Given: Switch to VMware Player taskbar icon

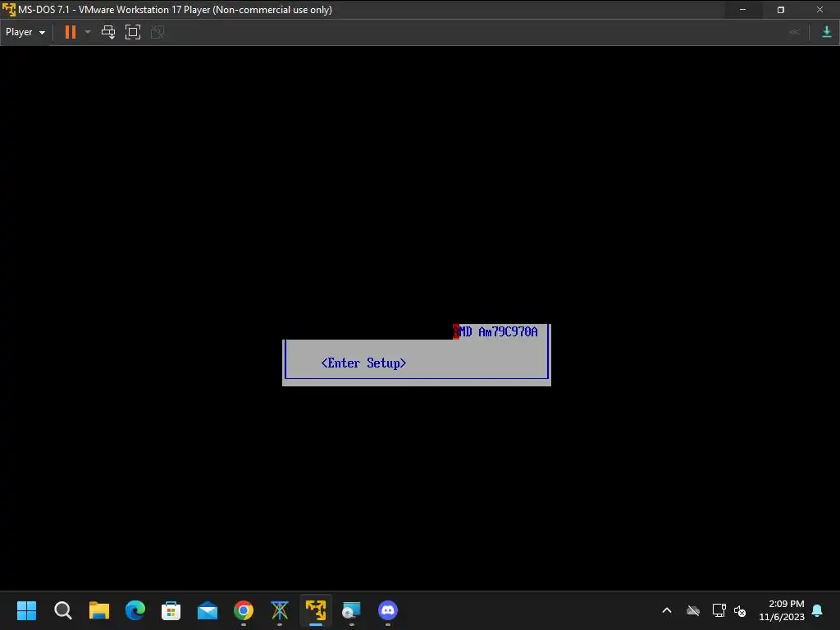Looking at the screenshot, I should coord(316,610).
